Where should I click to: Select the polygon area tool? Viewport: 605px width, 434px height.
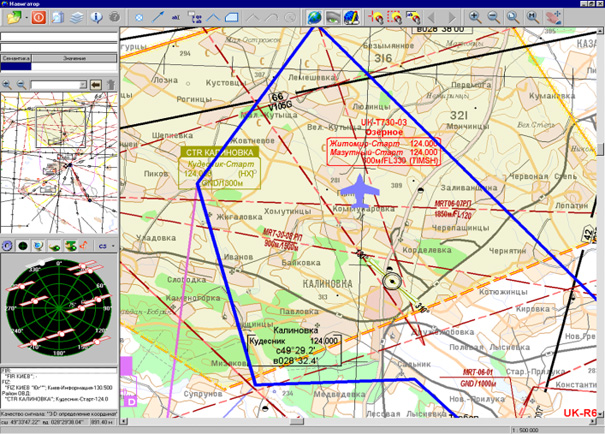(x=232, y=18)
